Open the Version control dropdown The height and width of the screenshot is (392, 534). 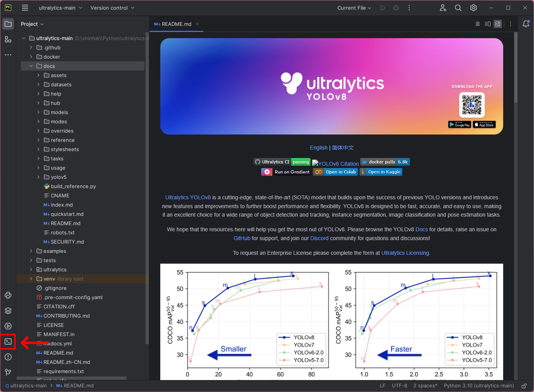click(113, 8)
